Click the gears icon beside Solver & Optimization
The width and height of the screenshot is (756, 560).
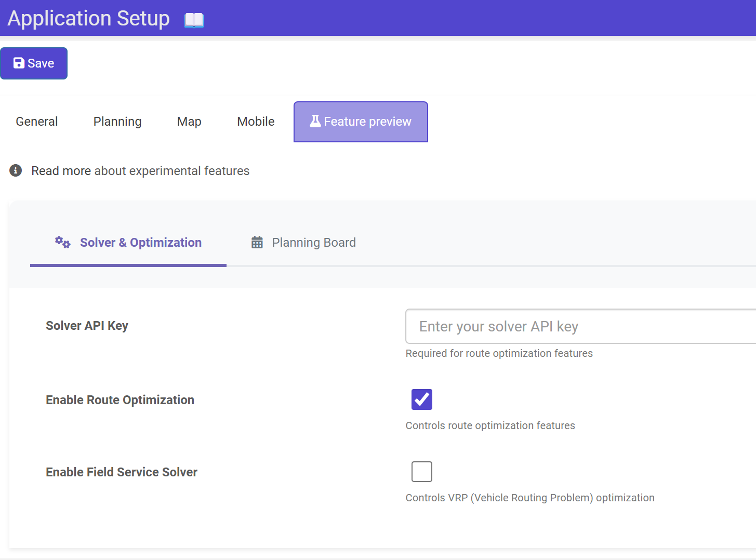[x=63, y=242]
